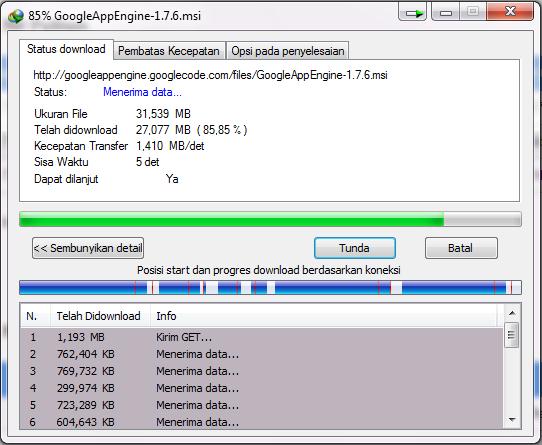The image size is (542, 445).
Task: Switch to Pembatas Kecepatan tab
Action: point(169,51)
